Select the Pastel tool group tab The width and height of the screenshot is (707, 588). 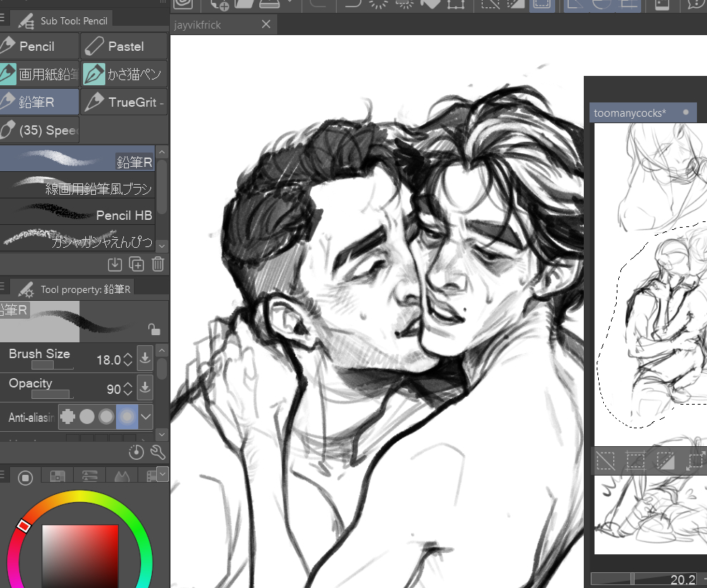point(124,47)
